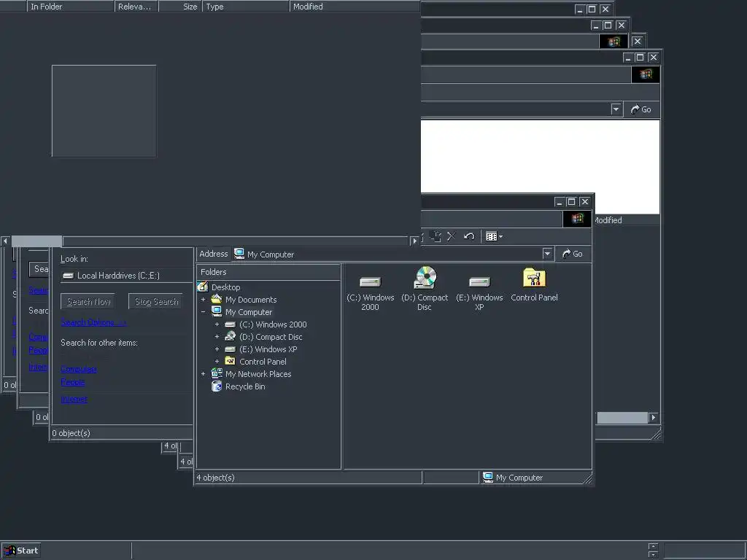
Task: Sort results by Type column
Action: coord(246,6)
